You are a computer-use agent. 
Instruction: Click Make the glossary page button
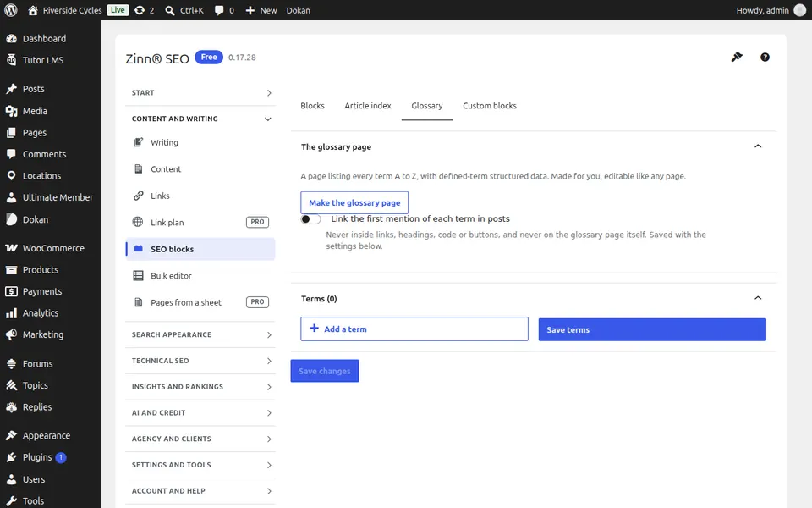(354, 202)
